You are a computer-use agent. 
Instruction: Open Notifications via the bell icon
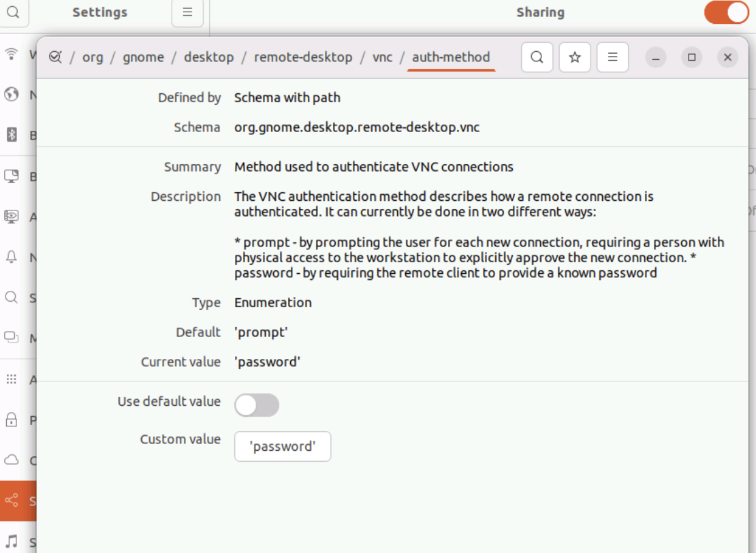(12, 257)
